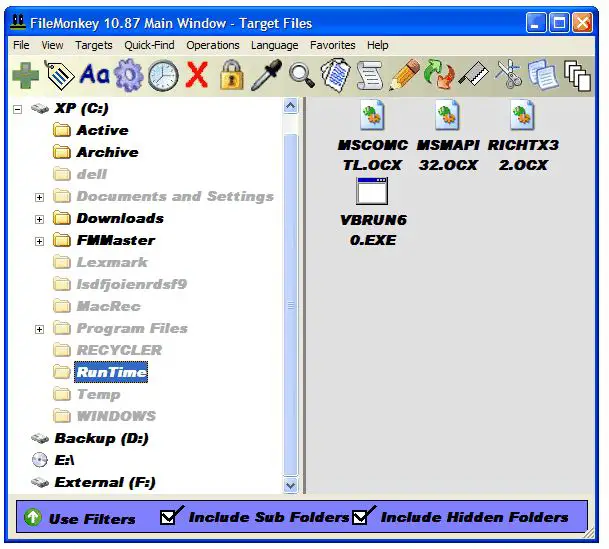Select the External (F:) drive
This screenshot has height=549, width=609.
point(105,482)
